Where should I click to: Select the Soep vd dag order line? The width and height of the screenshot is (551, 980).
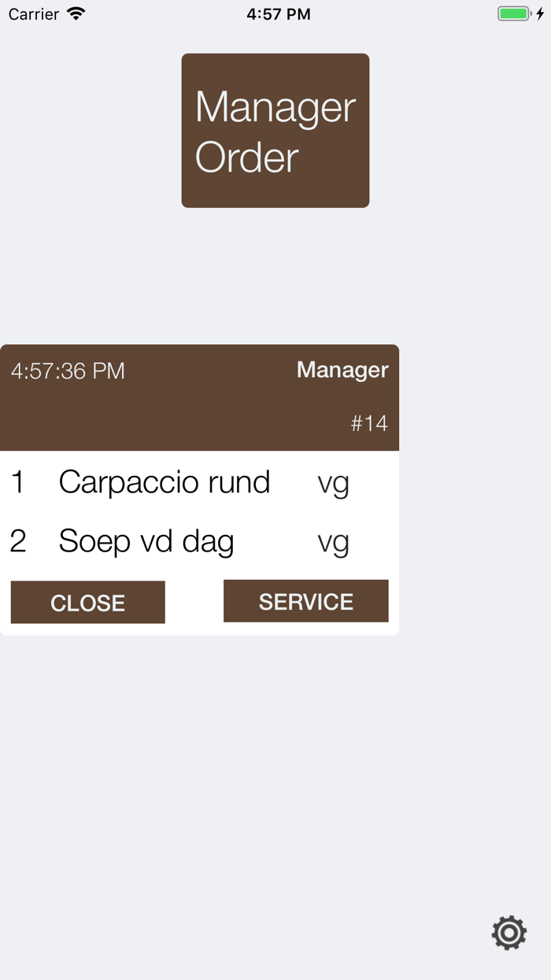(146, 541)
